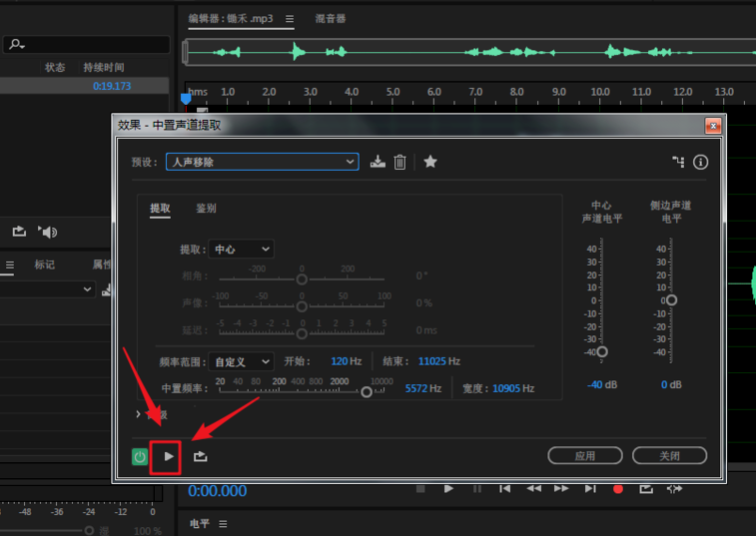Viewport: 756px width, 536px height.
Task: Click the 0 dB side level value
Action: [x=671, y=384]
